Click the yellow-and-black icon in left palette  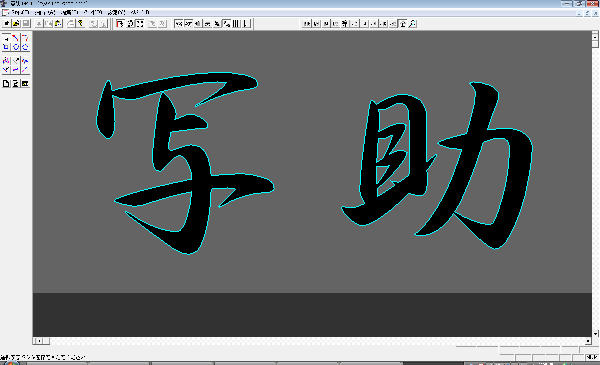[25, 83]
